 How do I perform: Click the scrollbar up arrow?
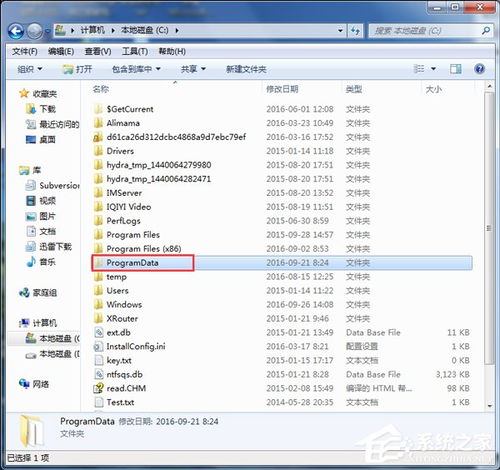pyautogui.click(x=489, y=86)
